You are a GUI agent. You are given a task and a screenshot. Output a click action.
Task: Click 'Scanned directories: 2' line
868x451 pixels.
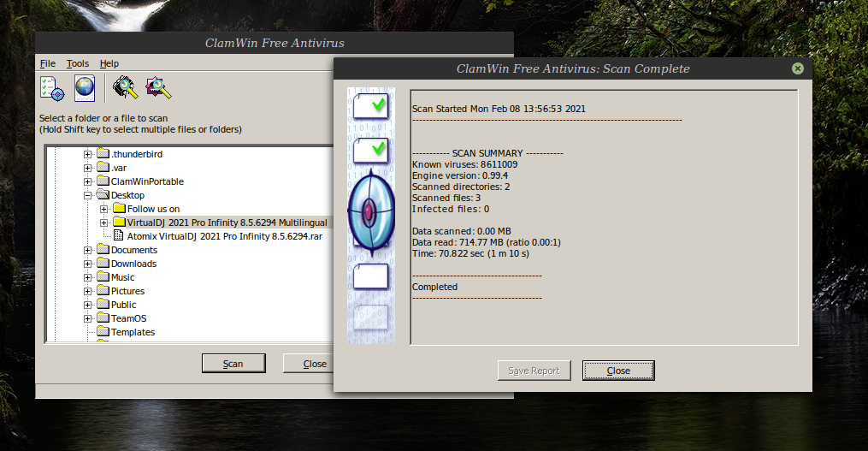pyautogui.click(x=461, y=187)
